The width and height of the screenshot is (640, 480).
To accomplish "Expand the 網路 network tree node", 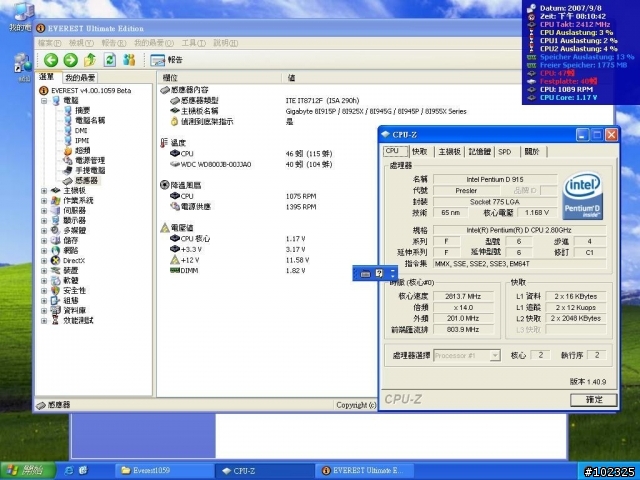I will [44, 251].
